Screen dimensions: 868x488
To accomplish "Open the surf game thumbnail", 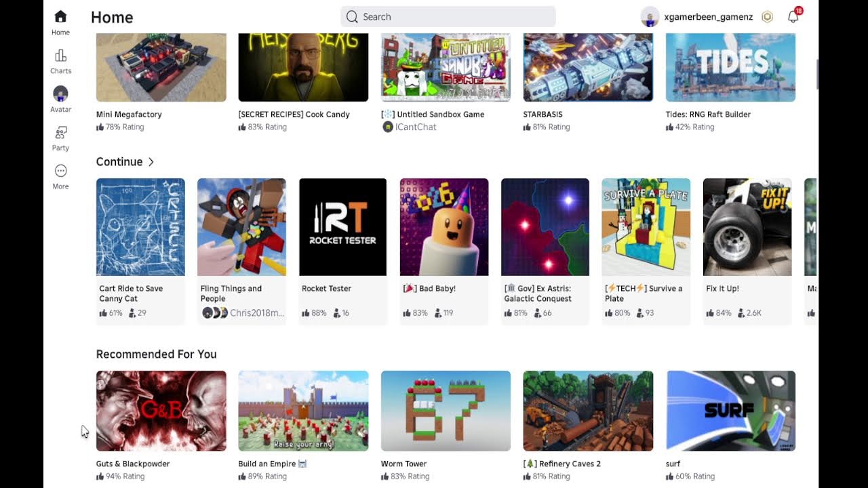I will tap(730, 411).
